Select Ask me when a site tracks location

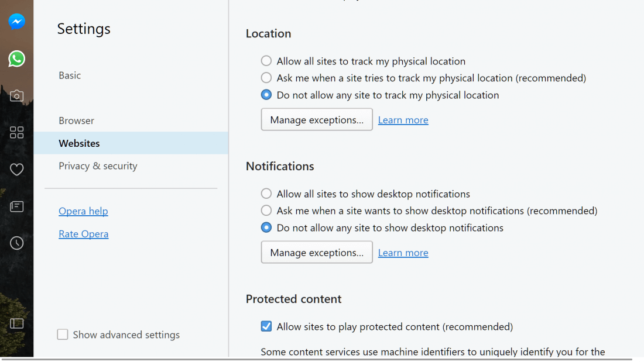(x=266, y=78)
